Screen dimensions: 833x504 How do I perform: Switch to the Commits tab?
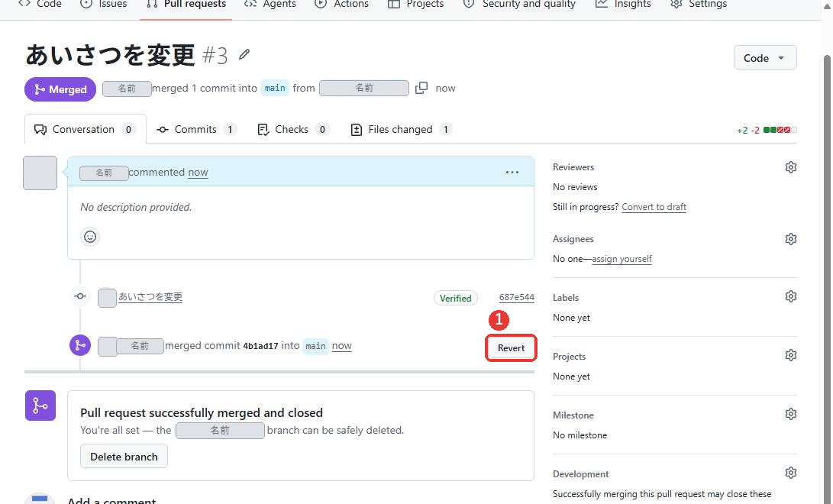[196, 129]
